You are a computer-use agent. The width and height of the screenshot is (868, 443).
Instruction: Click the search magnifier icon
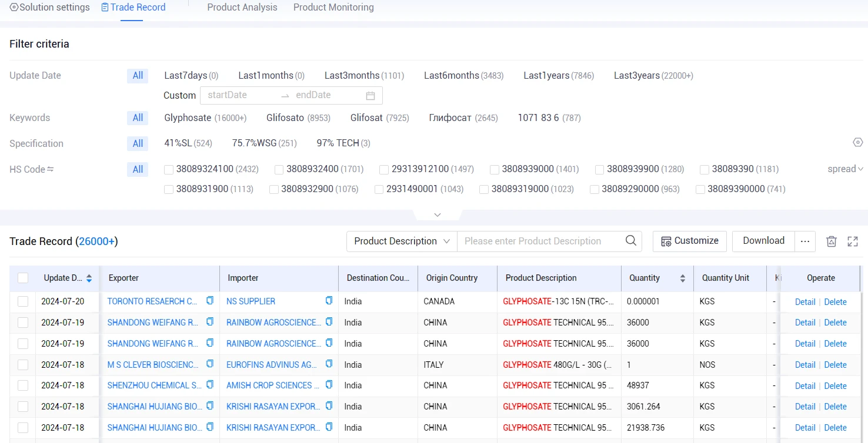click(x=631, y=241)
